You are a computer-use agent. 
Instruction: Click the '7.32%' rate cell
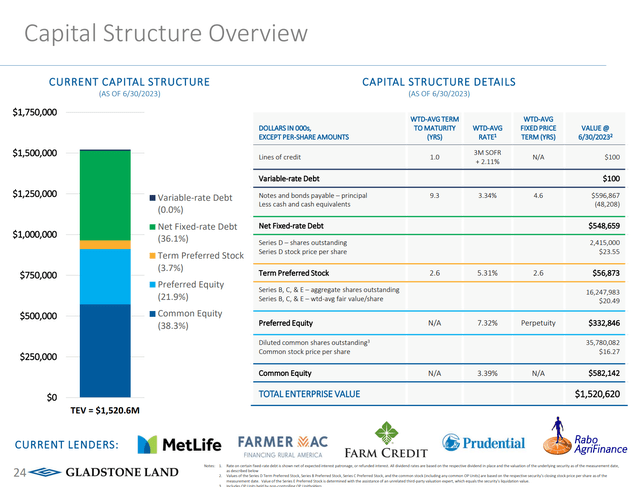(x=487, y=323)
